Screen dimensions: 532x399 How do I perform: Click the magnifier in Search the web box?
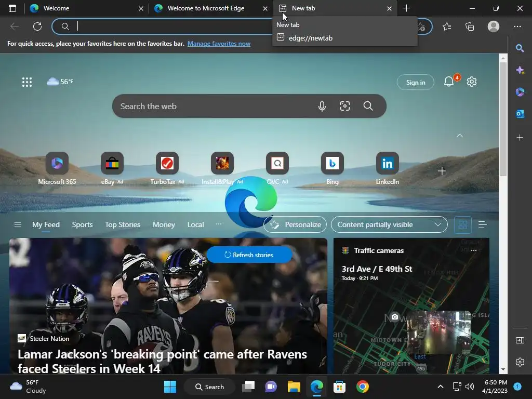(368, 106)
